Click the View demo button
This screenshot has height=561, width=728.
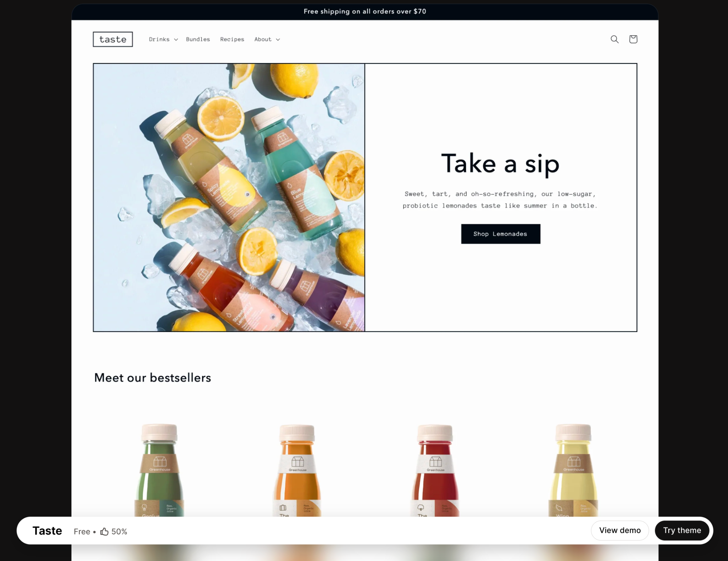click(620, 530)
